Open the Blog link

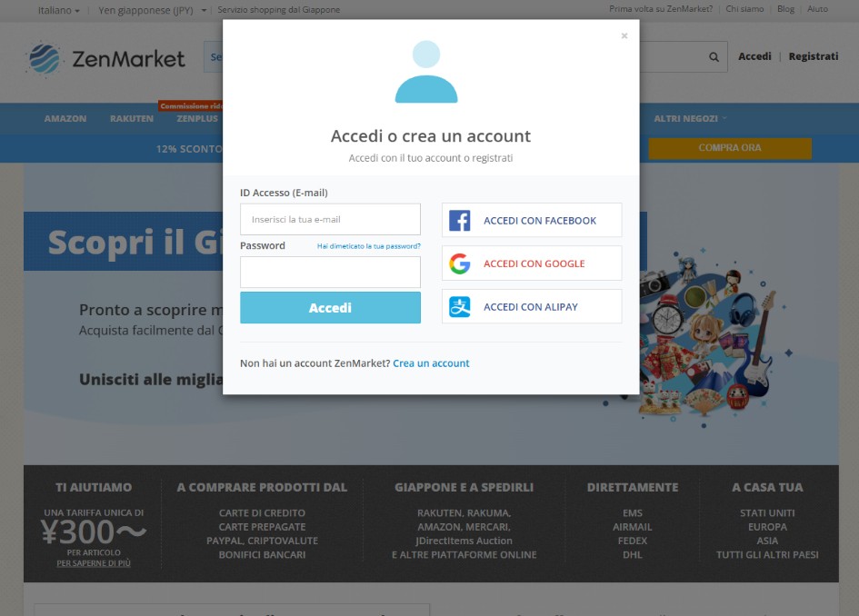(x=785, y=9)
